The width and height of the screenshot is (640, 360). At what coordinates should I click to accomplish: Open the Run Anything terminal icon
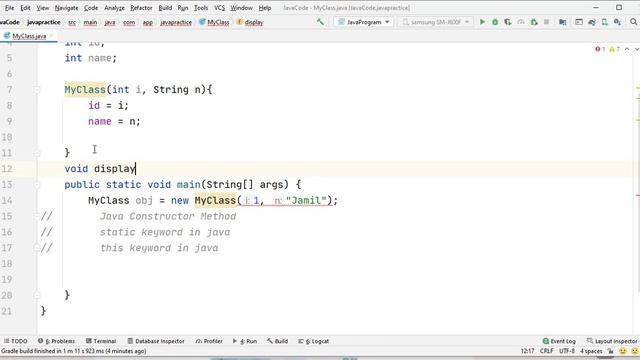579,22
